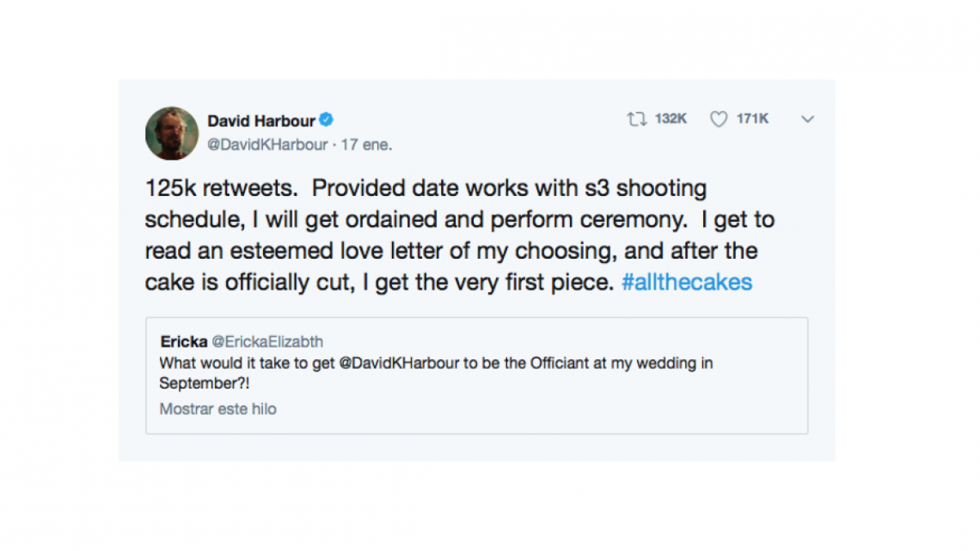Tap the like heart beside 171K count
The width and height of the screenshot is (980, 551).
point(718,119)
